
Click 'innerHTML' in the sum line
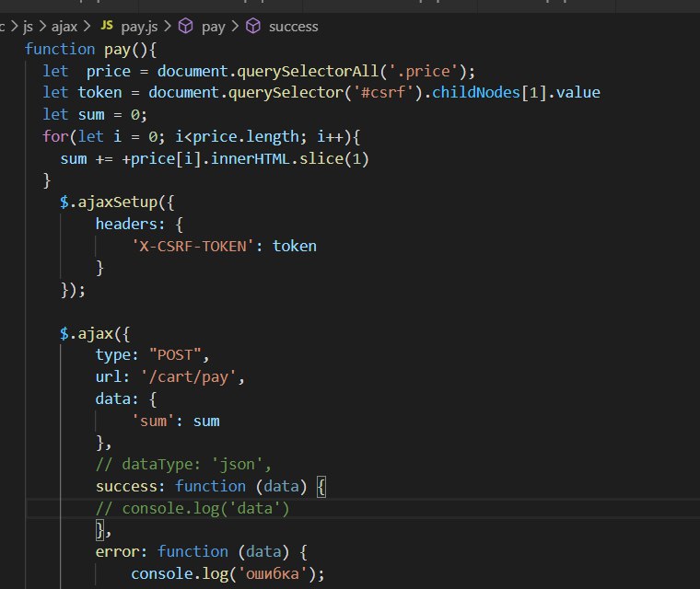coord(250,158)
